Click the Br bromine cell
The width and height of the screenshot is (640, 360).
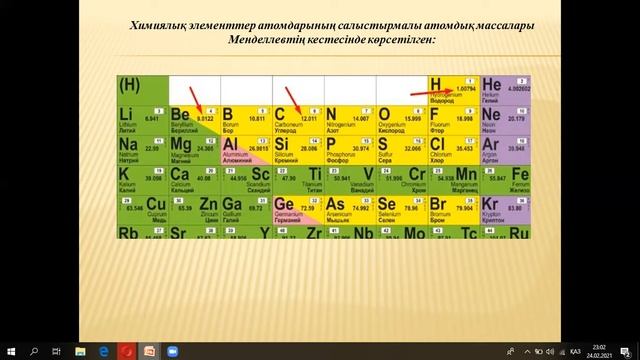click(x=454, y=210)
